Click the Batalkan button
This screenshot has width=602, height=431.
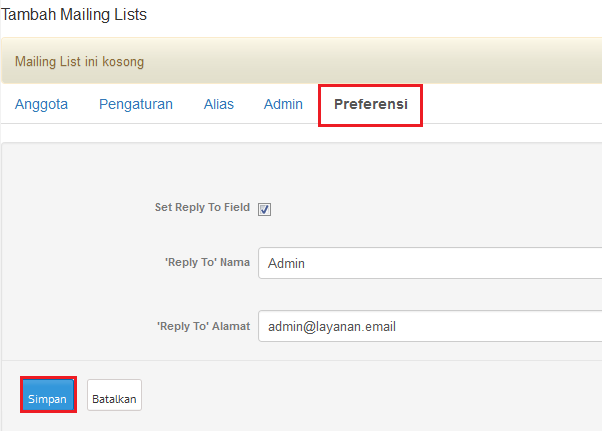[115, 396]
